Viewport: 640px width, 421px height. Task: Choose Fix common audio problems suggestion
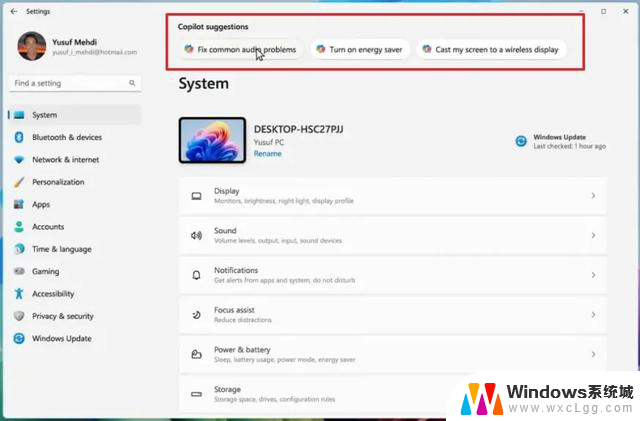pos(241,49)
